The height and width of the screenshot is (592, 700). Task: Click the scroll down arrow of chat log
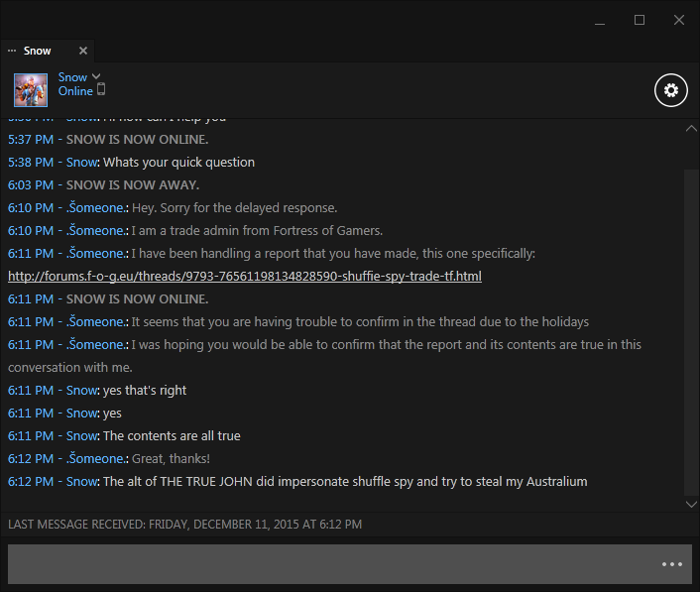[691, 504]
